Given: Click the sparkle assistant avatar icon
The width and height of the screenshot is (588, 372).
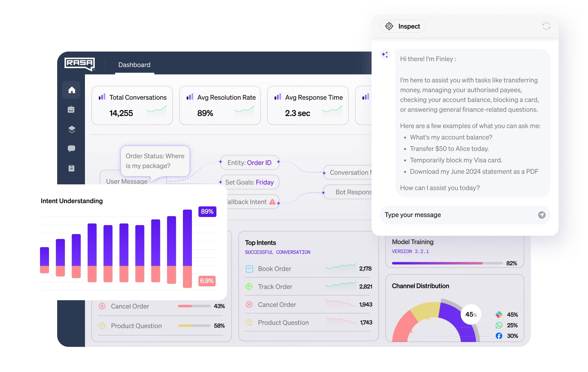Looking at the screenshot, I should 385,54.
